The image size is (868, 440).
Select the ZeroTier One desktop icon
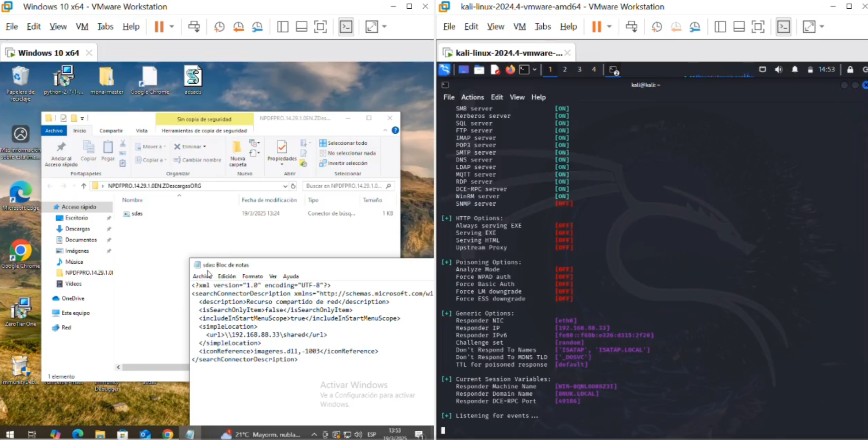(21, 312)
